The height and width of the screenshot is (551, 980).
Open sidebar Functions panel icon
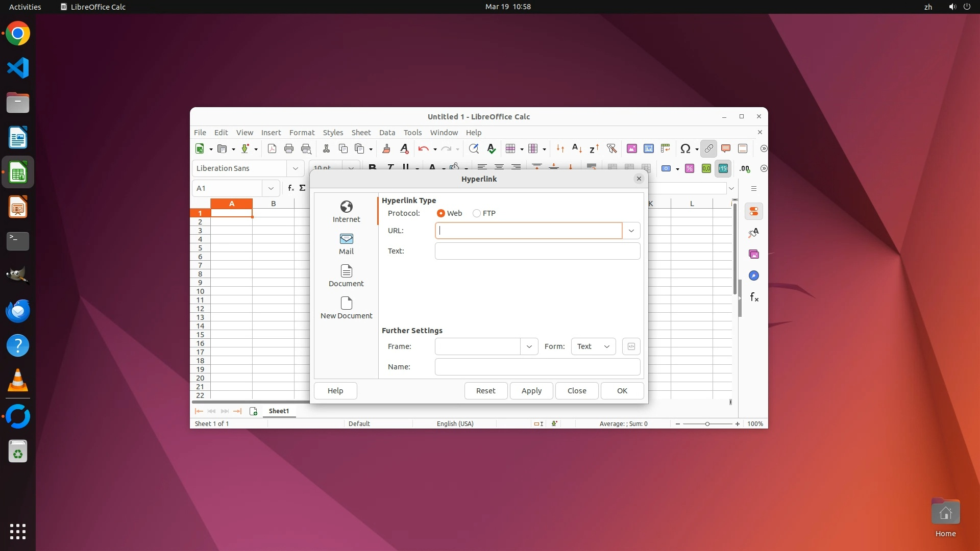[x=754, y=297]
